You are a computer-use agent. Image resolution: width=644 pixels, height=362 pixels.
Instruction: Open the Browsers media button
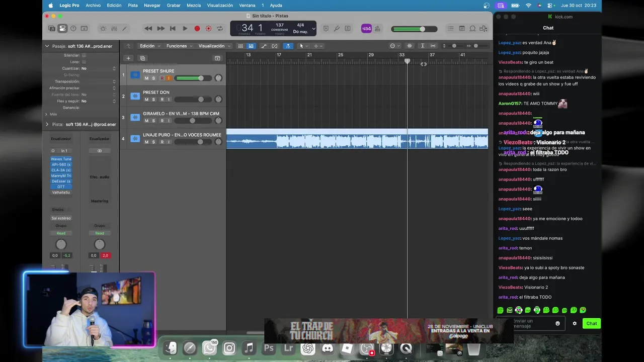484,29
